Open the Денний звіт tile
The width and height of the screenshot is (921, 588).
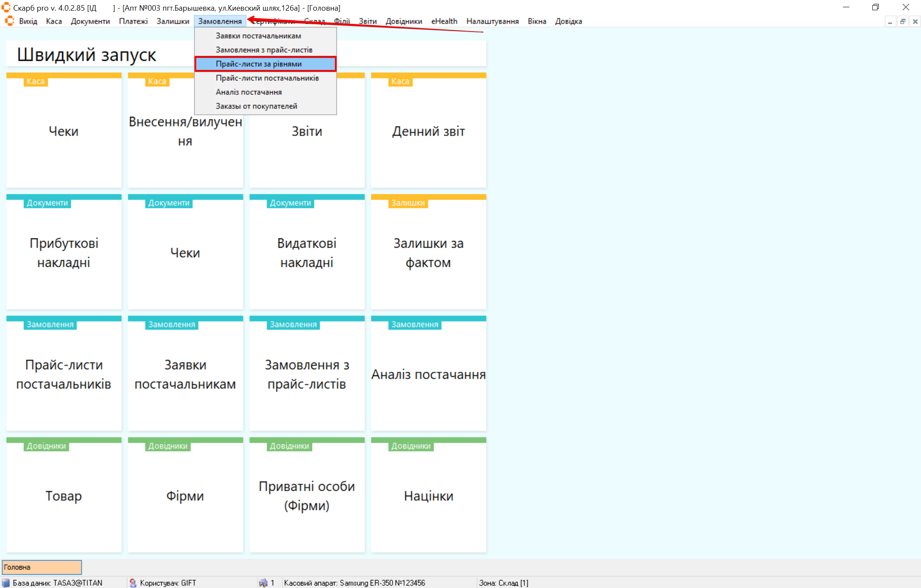point(428,131)
